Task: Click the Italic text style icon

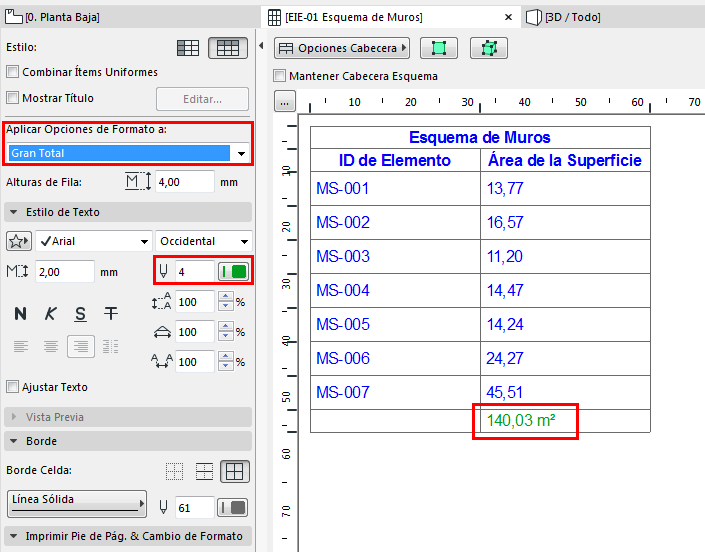Action: point(50,314)
